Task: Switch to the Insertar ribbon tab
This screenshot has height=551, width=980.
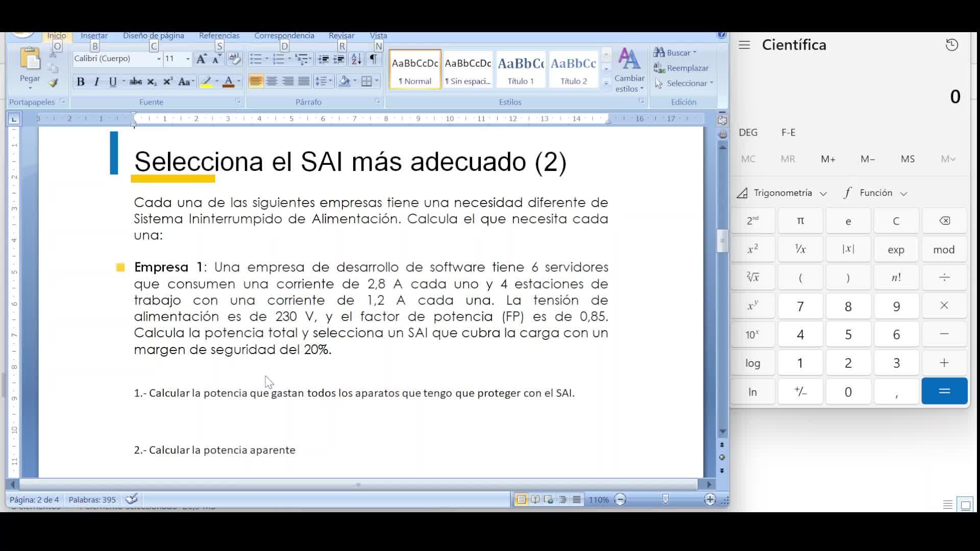Action: pos(94,36)
